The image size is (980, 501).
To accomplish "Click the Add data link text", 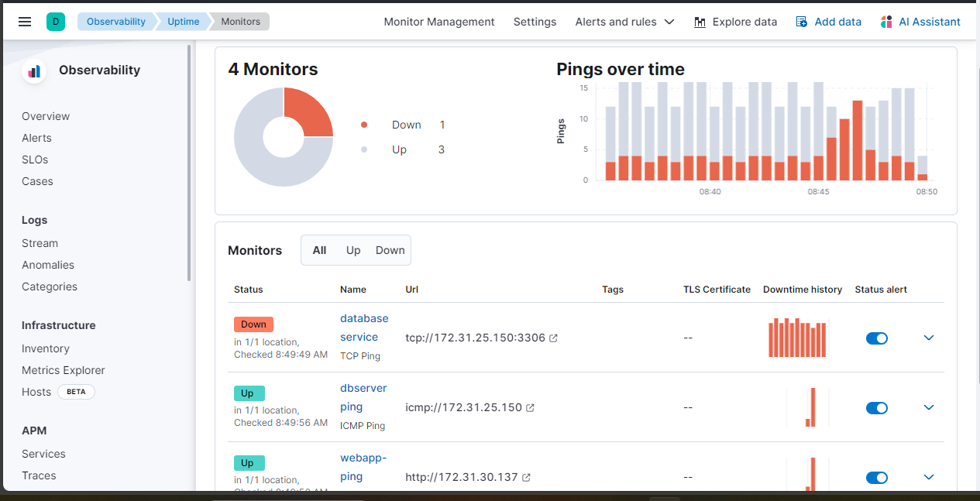I will tap(838, 22).
